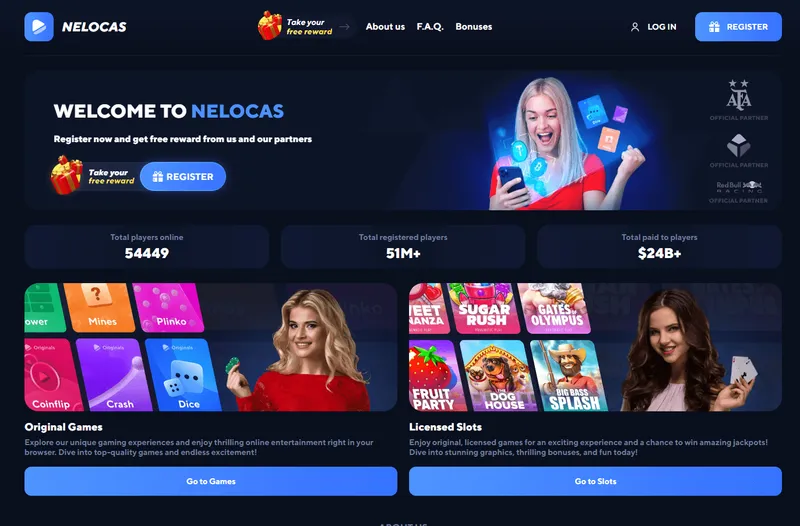Select the Sugar Rush slot tile
Screen dimensions: 800x526
tap(484, 308)
